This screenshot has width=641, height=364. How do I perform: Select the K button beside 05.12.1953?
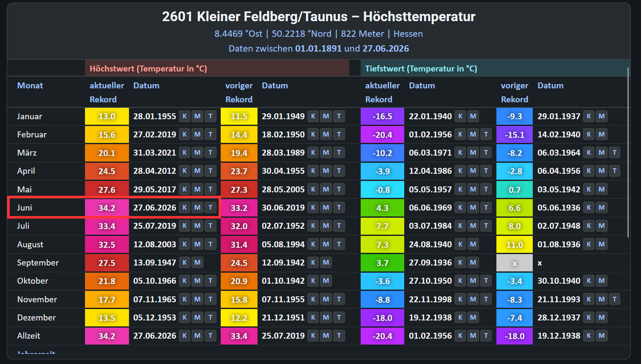[x=184, y=317]
